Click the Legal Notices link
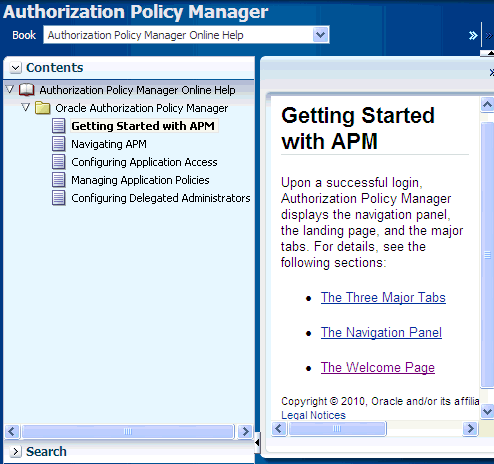494x464 pixels. (314, 415)
